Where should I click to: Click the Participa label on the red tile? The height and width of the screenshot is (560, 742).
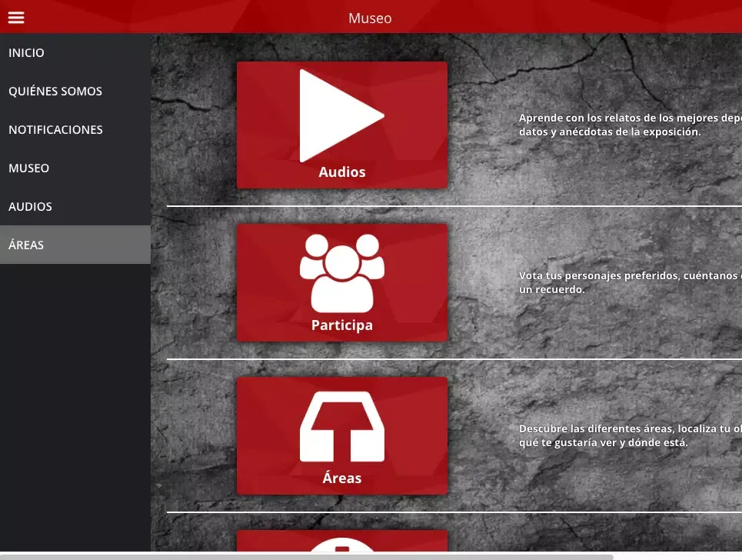click(x=342, y=325)
